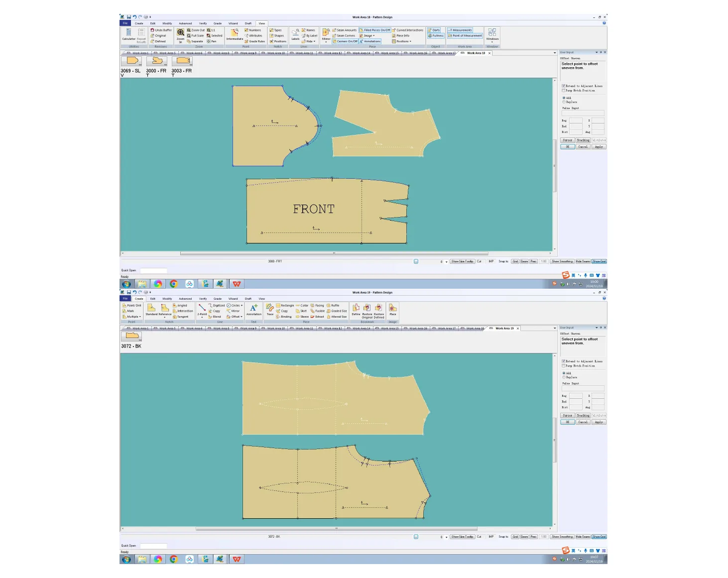
Task: Click Restore Original bookmark icon
Action: 367,311
